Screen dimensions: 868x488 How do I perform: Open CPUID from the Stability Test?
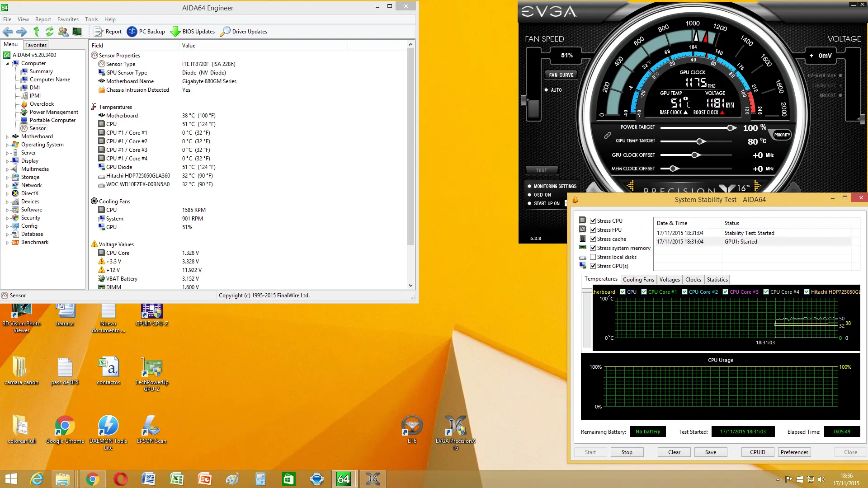[x=758, y=452]
